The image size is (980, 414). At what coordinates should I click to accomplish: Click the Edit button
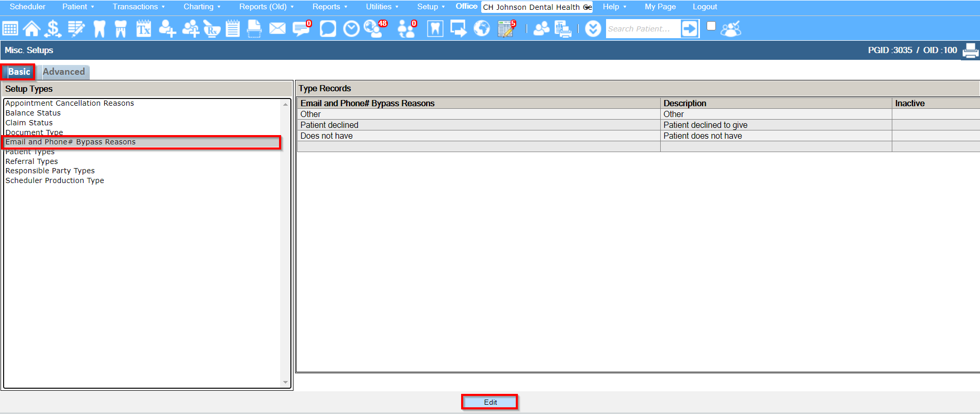click(490, 402)
